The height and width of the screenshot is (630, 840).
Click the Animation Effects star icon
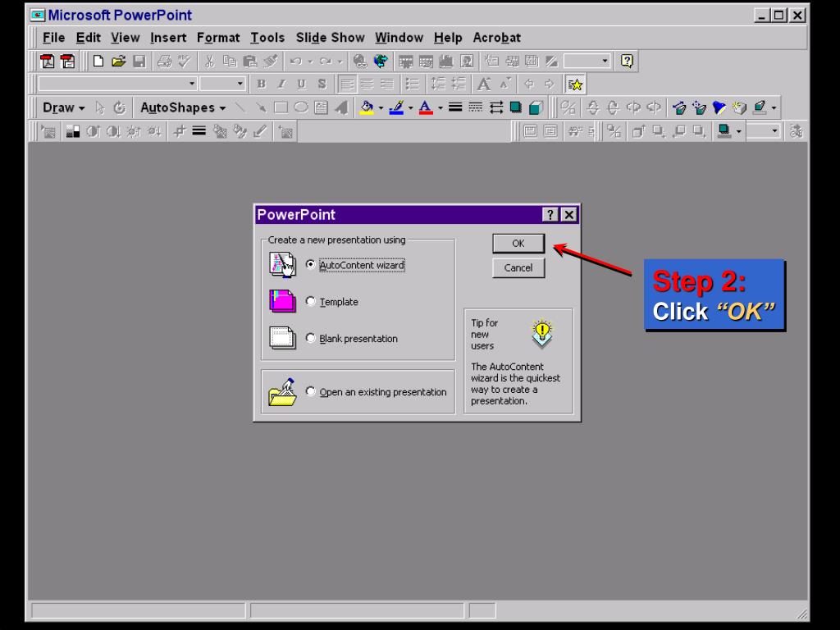click(x=576, y=84)
